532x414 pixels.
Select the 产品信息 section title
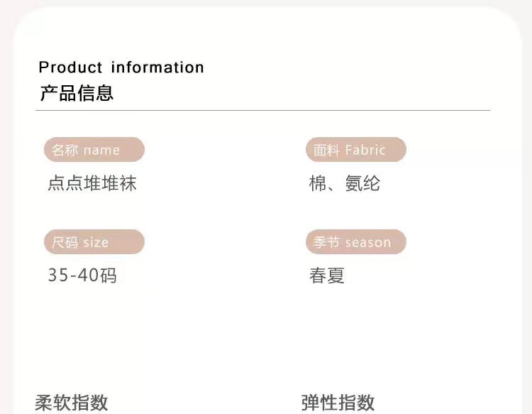[77, 93]
